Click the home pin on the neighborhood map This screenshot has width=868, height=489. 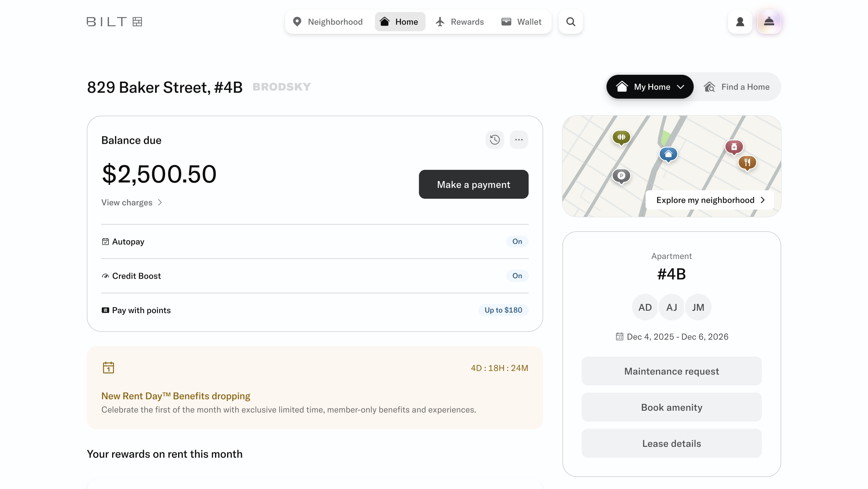(x=668, y=154)
